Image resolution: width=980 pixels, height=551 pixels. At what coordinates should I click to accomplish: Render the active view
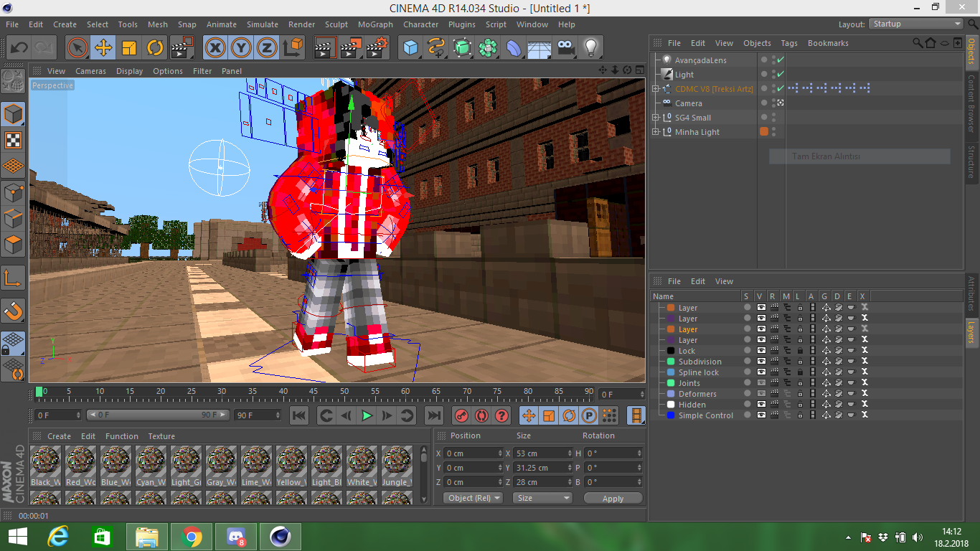pos(325,48)
